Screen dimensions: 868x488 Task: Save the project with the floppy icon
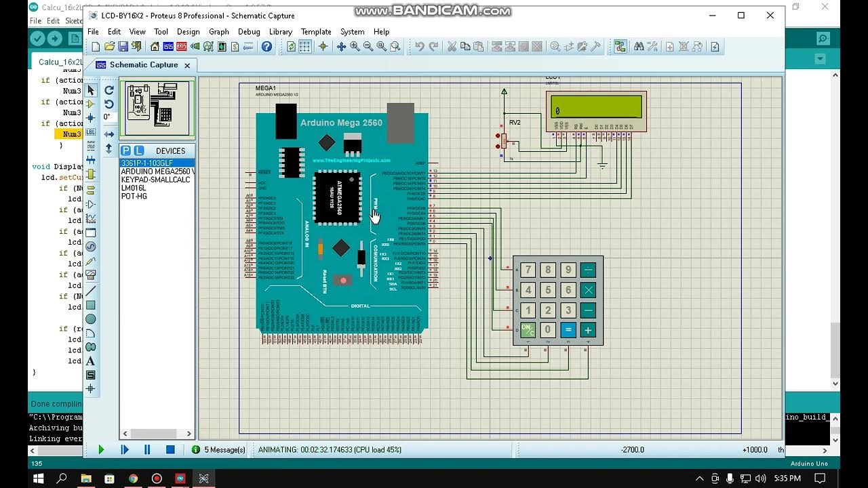tap(123, 47)
